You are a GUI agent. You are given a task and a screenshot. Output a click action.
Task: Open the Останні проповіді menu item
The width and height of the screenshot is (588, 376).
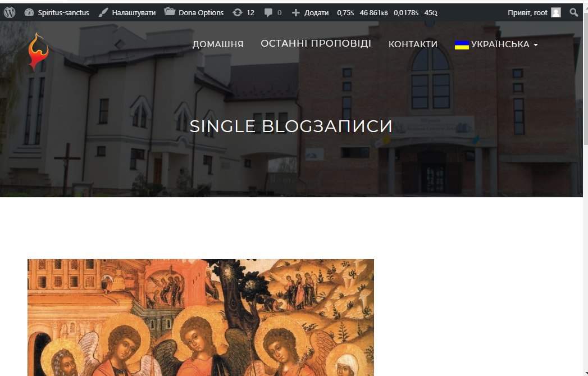(316, 43)
